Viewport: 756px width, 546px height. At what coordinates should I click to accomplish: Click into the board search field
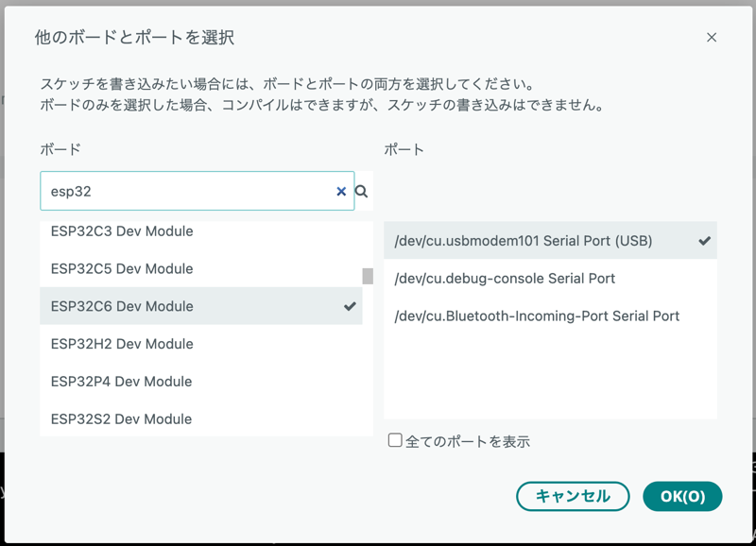point(198,191)
